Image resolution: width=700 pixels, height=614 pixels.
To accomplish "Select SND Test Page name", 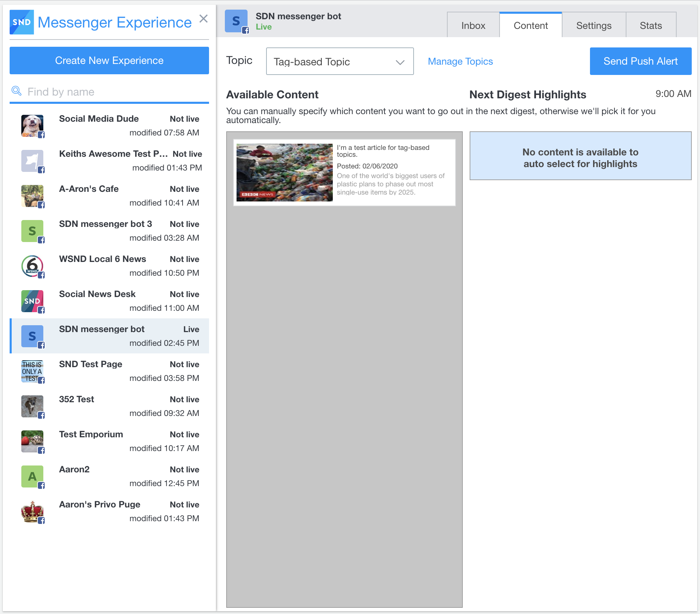I will [91, 364].
